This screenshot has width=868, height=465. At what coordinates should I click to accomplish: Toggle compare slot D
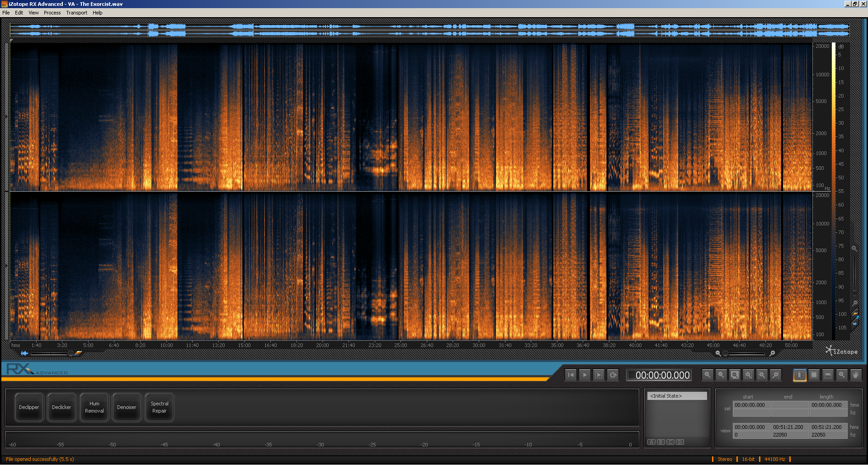coord(680,442)
